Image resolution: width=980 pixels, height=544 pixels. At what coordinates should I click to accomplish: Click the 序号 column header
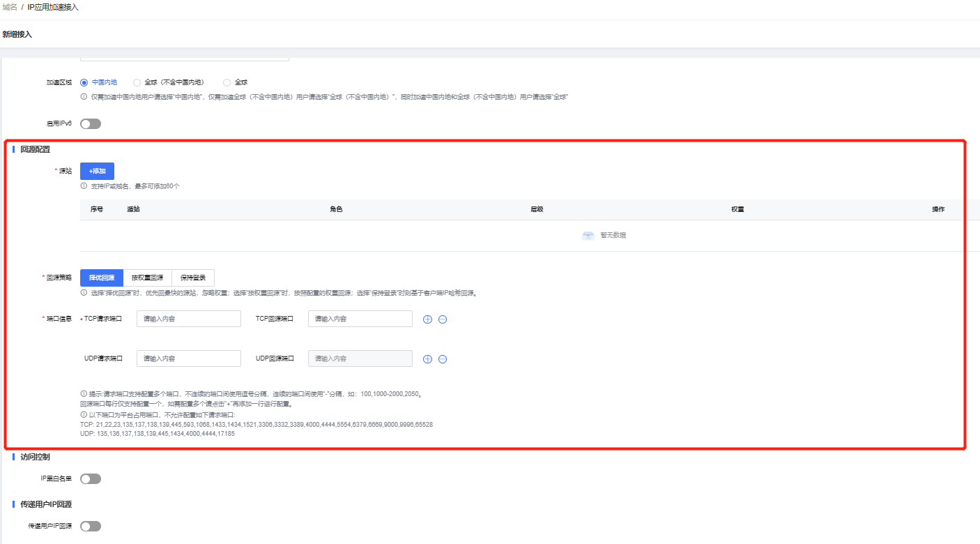tap(97, 210)
